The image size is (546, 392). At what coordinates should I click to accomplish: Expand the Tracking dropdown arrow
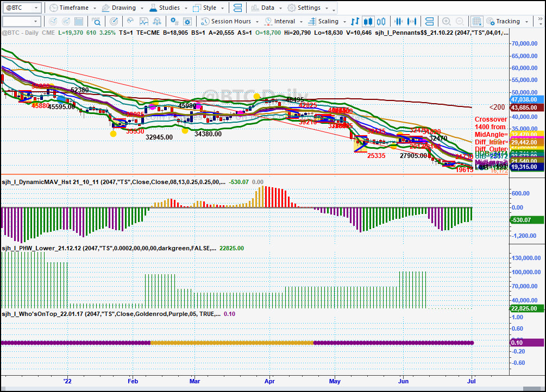coord(527,22)
